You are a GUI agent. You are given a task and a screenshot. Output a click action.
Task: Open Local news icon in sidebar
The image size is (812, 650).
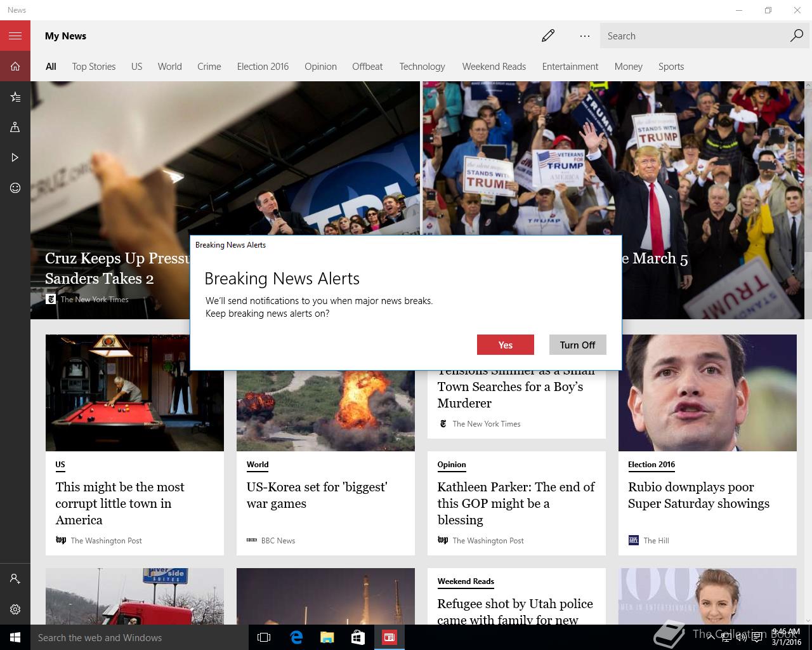15,127
